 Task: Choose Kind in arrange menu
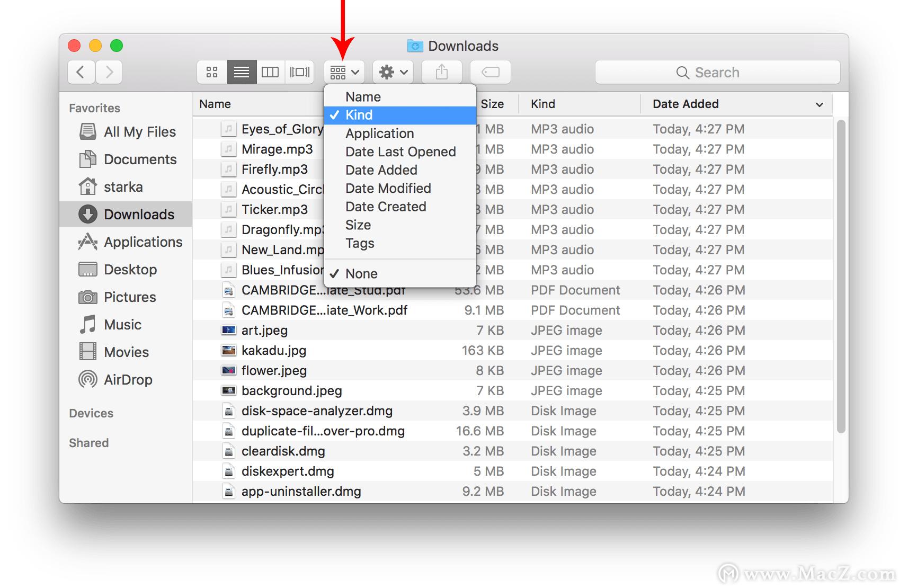coord(400,115)
